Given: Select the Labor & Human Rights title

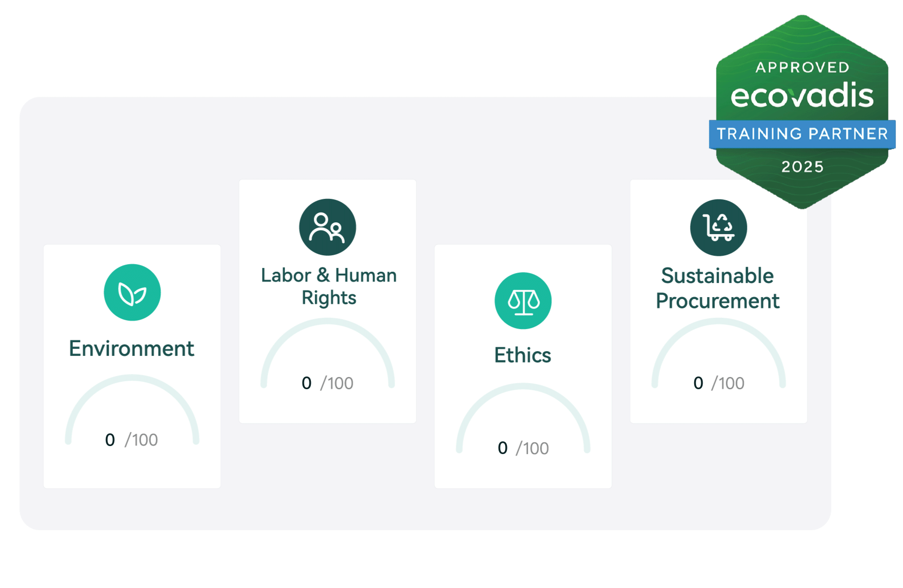Looking at the screenshot, I should pos(329,286).
